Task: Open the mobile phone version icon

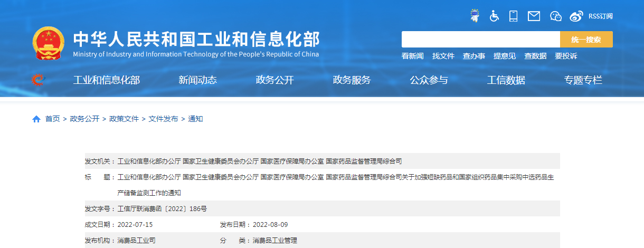Action: coord(513,16)
